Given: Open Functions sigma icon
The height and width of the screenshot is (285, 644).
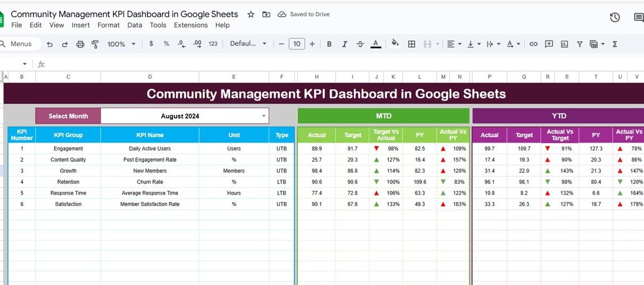Looking at the screenshot, I should (615, 44).
